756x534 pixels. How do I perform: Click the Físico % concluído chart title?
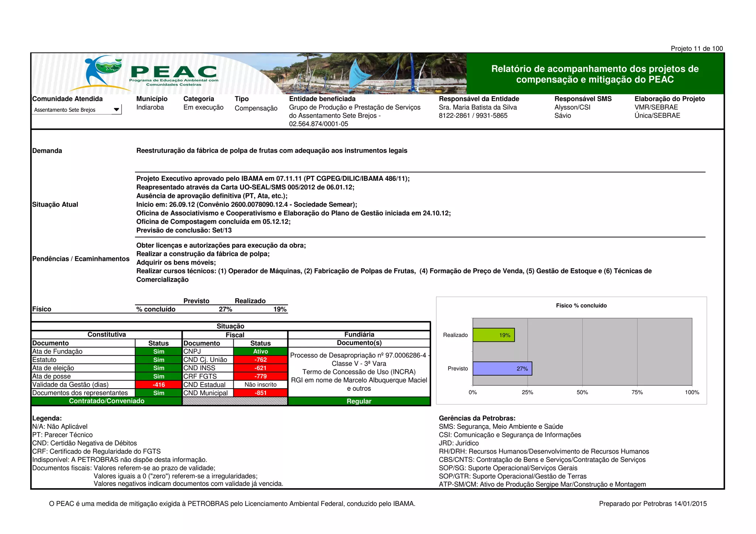coord(581,306)
